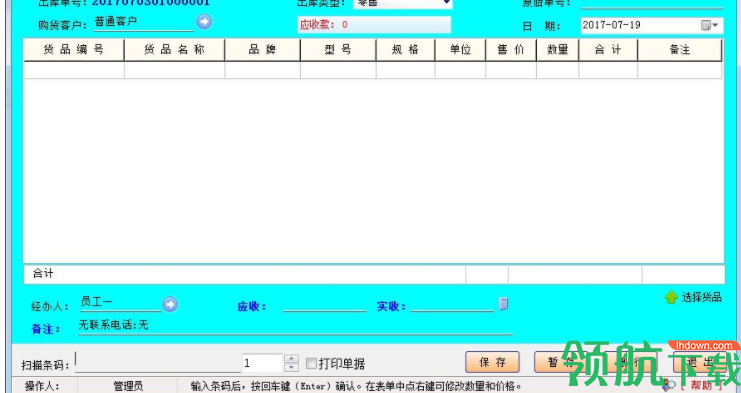Click the 货品编号 column header
Screen dimensions: 741x393
point(74,50)
